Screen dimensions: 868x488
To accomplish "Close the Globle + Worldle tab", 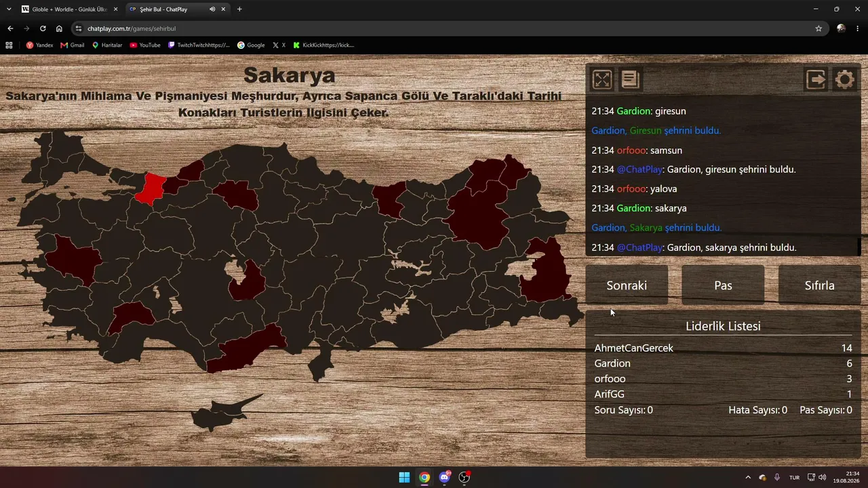I will coord(115,9).
